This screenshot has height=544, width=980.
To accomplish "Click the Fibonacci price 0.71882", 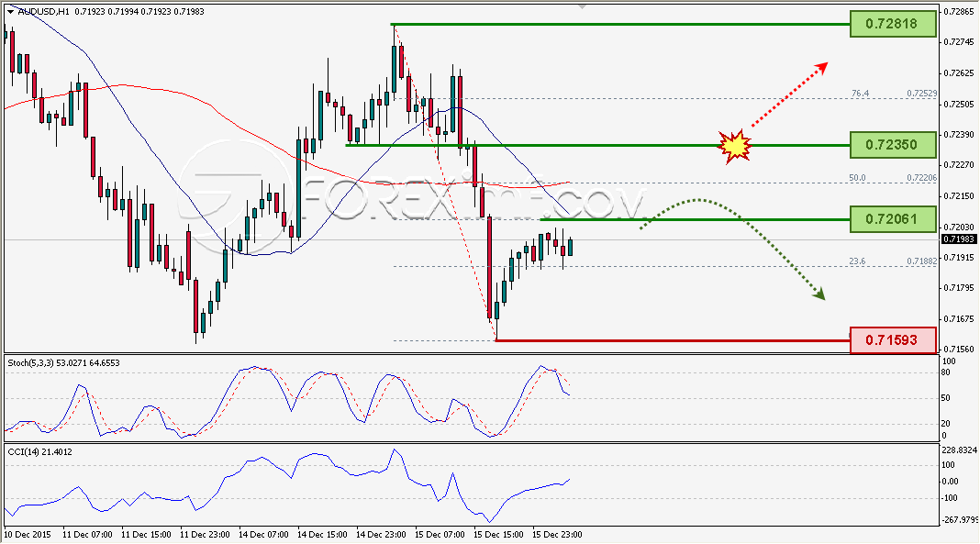I will coord(922,261).
